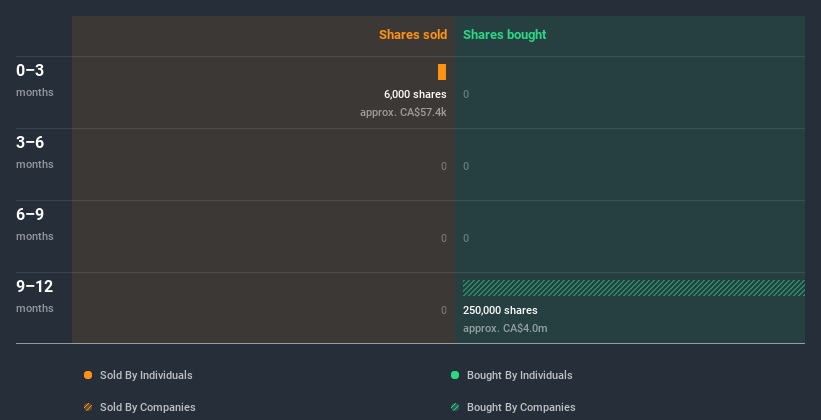The image size is (821, 420).
Task: Click the Shares bought column header
Action: 505,35
